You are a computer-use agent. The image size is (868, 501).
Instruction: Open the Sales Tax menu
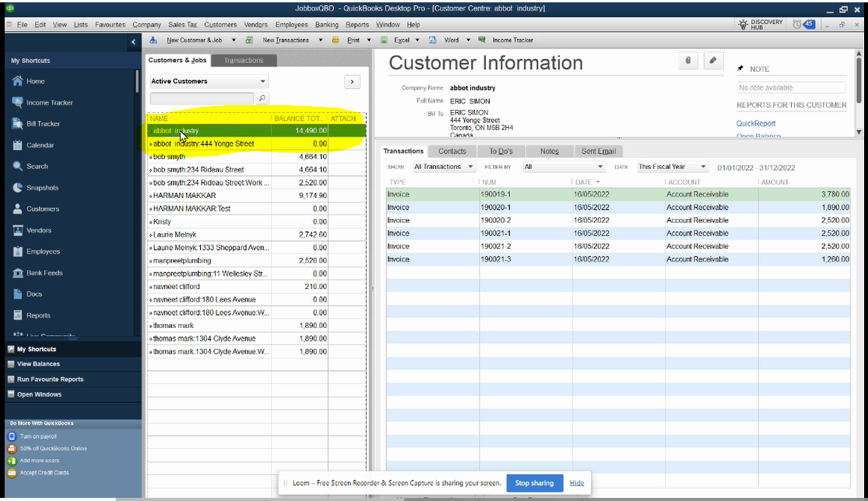pyautogui.click(x=183, y=24)
